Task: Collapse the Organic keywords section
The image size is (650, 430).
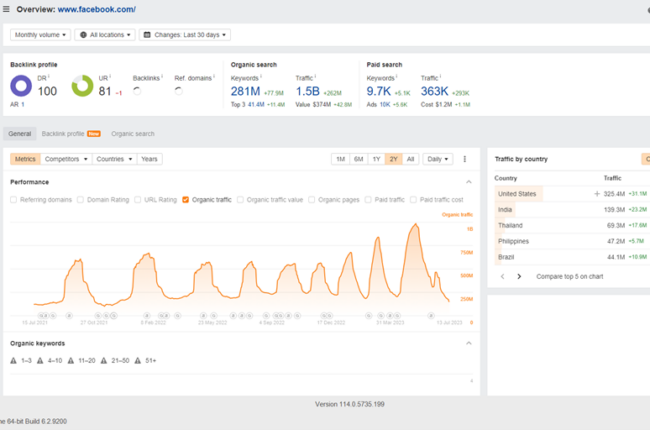Action: (468, 343)
